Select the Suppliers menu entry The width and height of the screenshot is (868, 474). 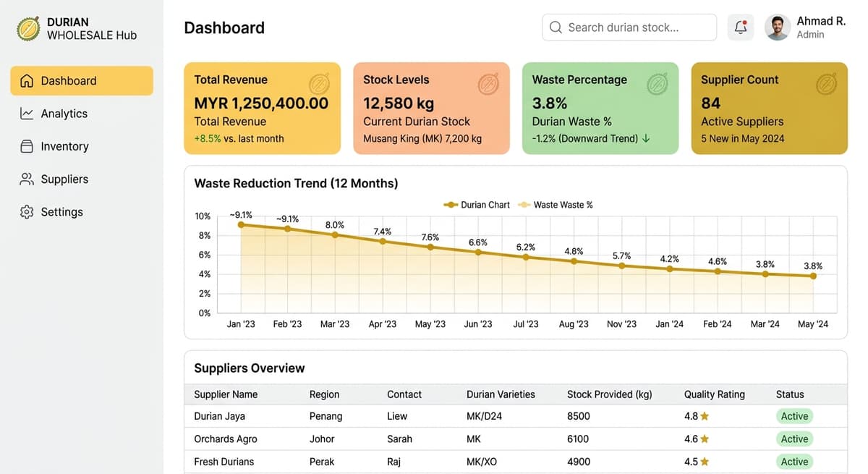tap(66, 179)
